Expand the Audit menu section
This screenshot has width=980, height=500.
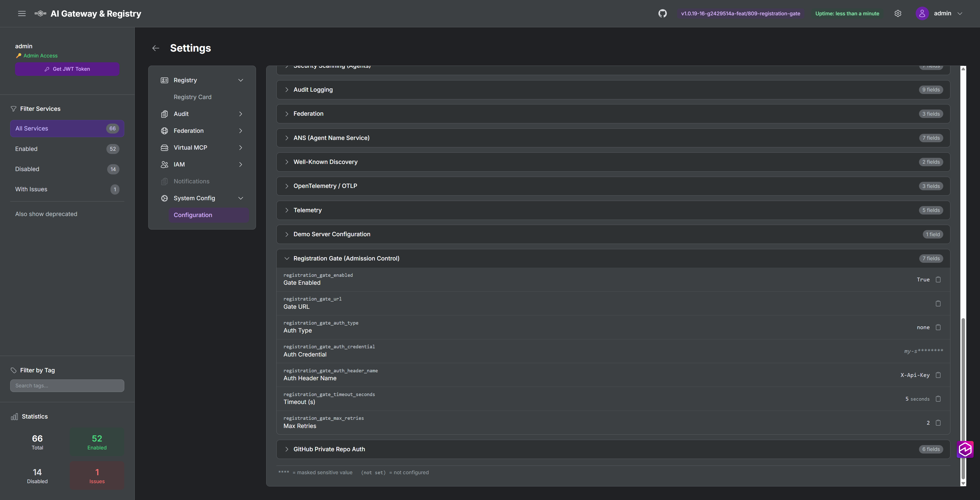tap(240, 114)
